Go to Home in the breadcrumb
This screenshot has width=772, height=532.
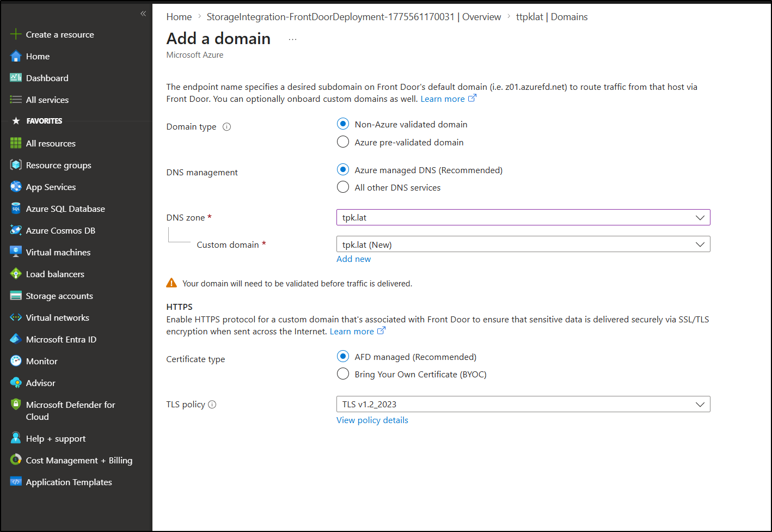point(179,17)
